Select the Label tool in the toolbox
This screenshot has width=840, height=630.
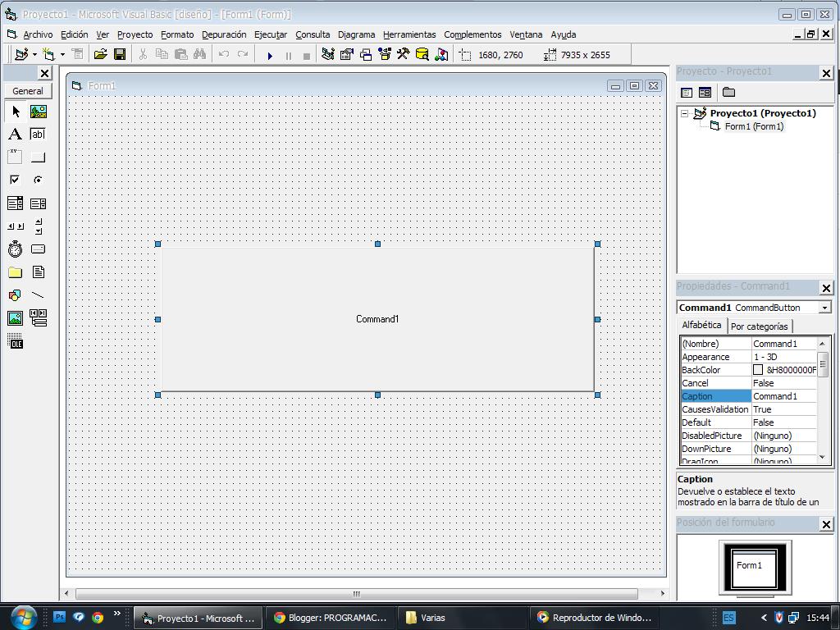tap(15, 134)
